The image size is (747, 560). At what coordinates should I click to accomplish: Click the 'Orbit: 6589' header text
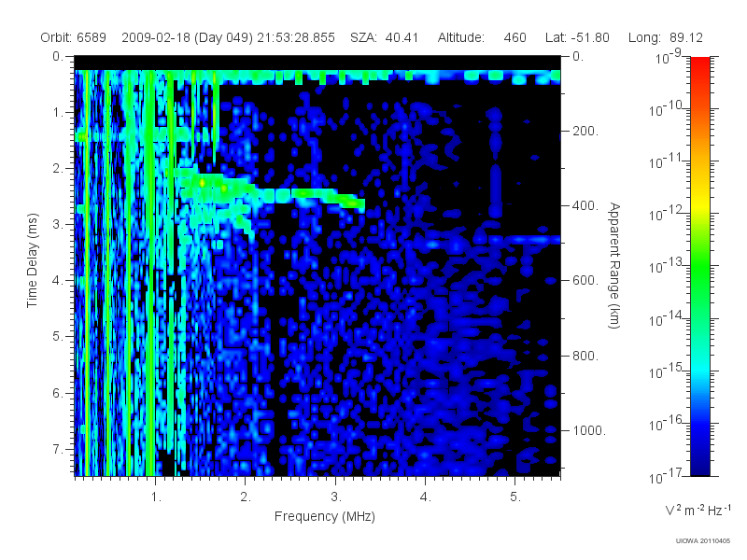point(74,37)
